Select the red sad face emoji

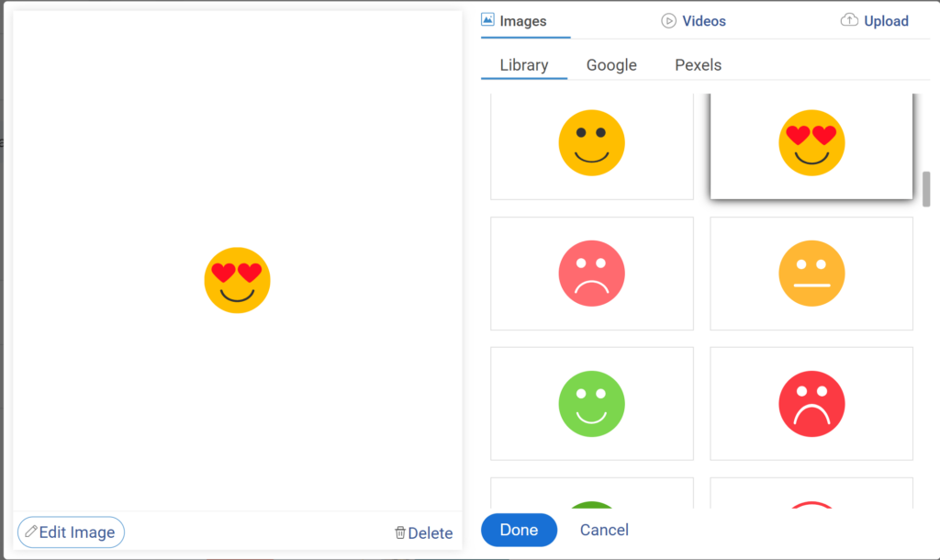point(811,403)
